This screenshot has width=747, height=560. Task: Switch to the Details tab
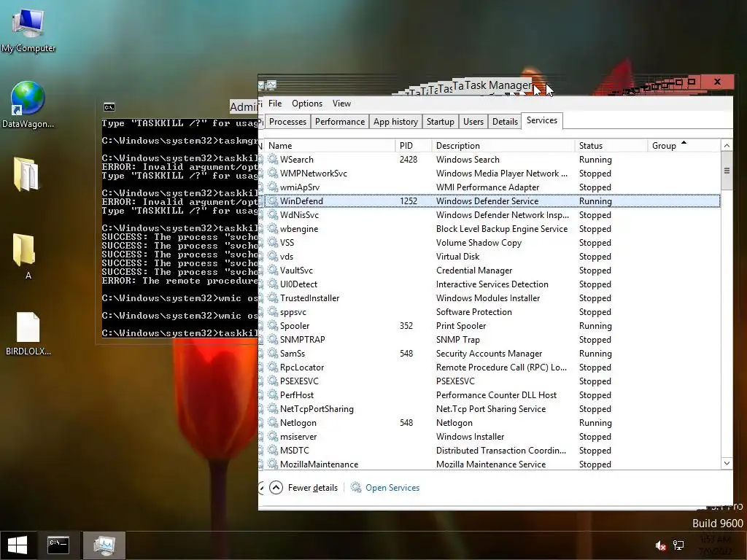[x=505, y=122]
